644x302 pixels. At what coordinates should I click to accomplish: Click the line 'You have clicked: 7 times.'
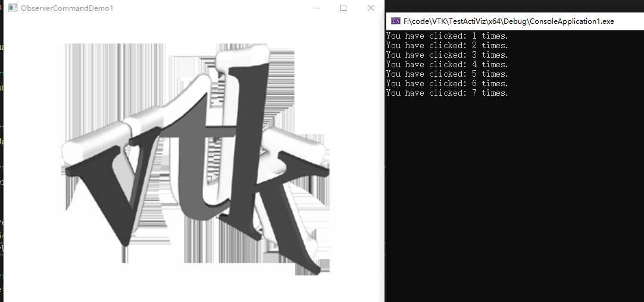coord(447,93)
